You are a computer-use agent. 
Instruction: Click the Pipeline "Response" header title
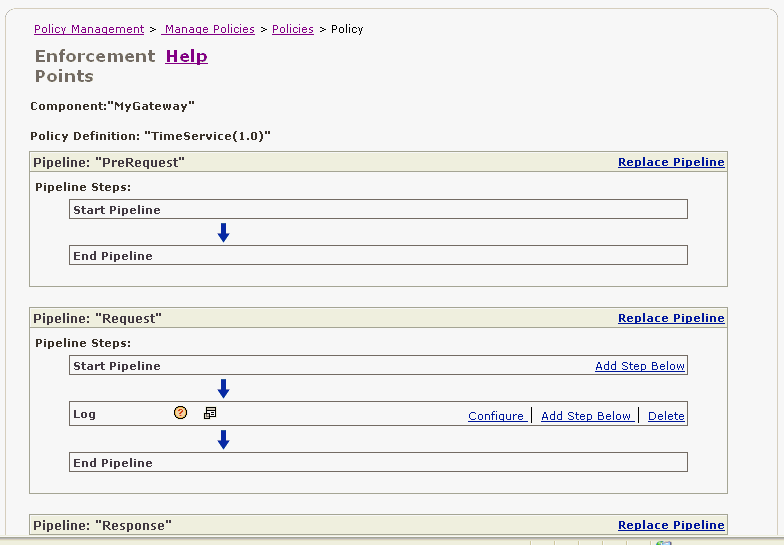point(102,526)
